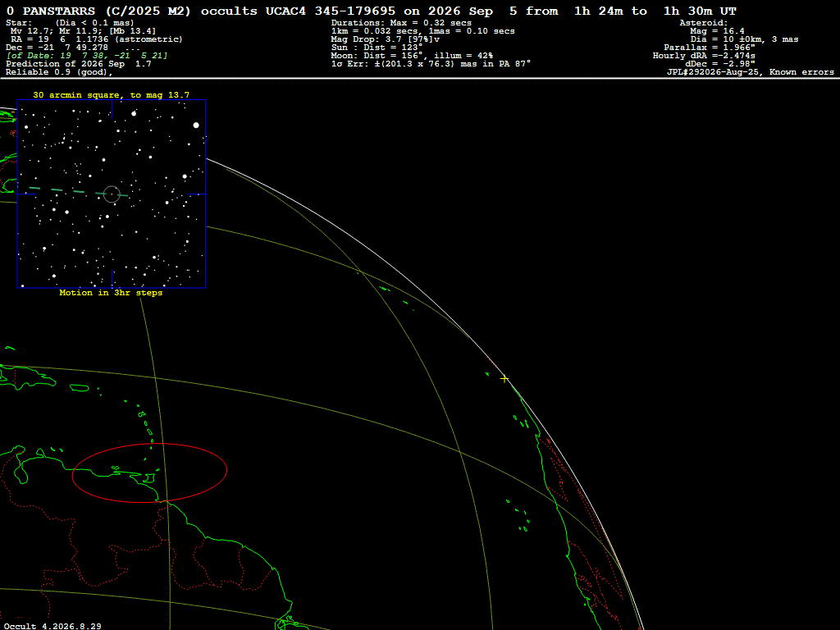Click the 'Motion in 3hr steps' label

[111, 293]
